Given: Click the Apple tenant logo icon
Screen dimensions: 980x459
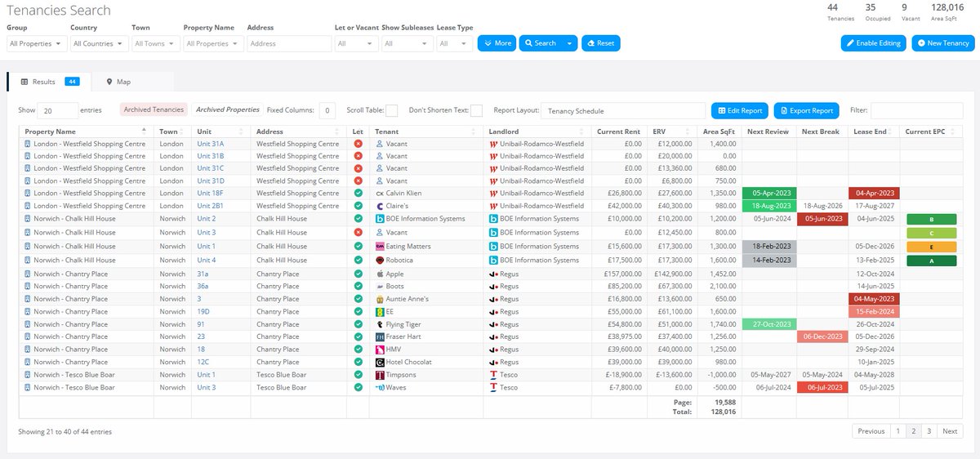Looking at the screenshot, I should tap(379, 274).
